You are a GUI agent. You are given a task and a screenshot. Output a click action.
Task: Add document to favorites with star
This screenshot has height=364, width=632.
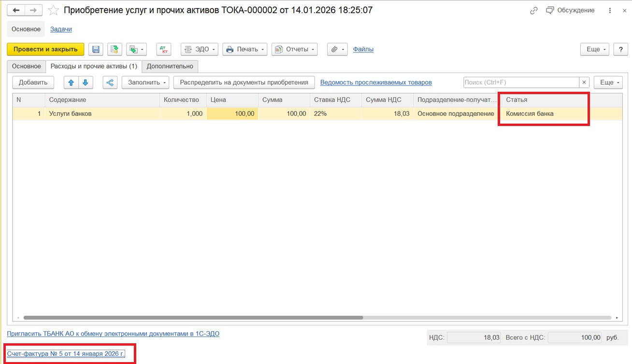coord(54,10)
